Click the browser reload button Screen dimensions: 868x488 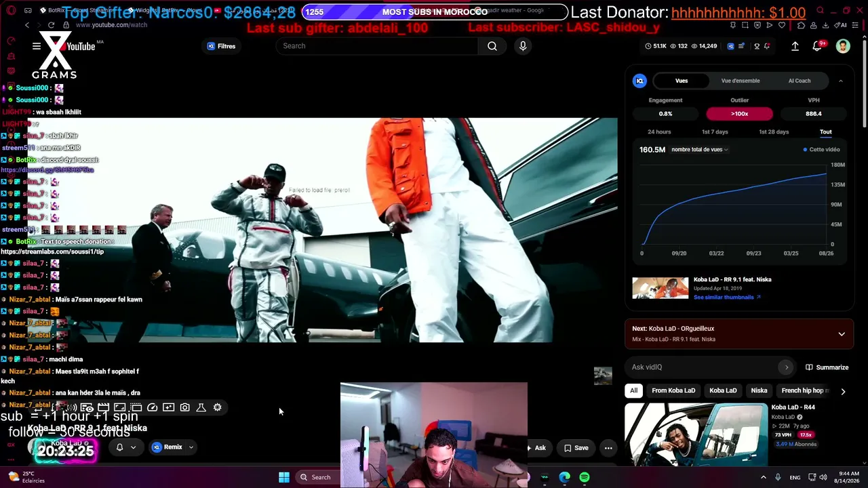click(x=52, y=25)
